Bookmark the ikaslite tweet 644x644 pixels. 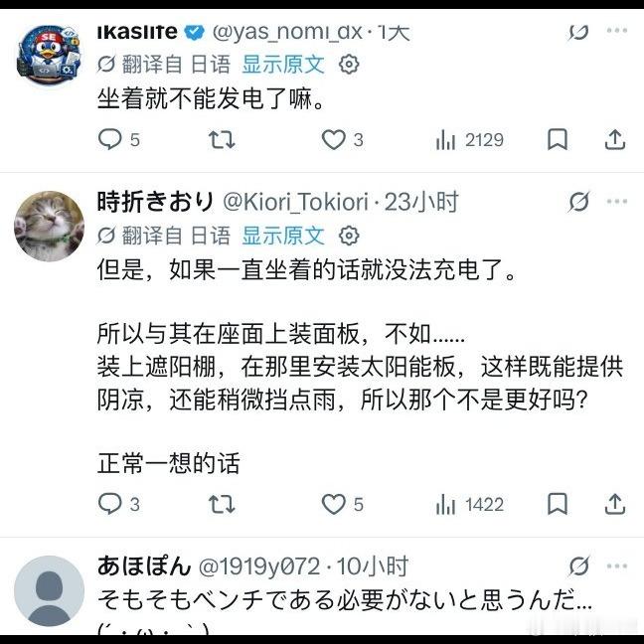559,140
